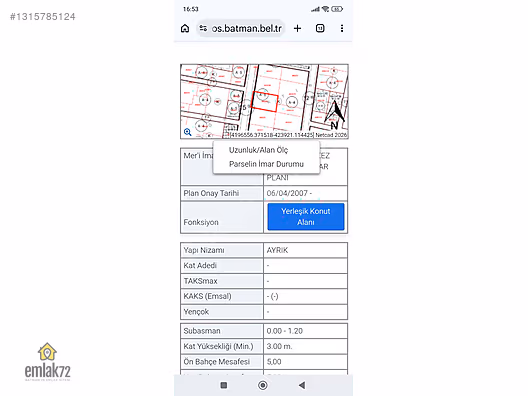Click the Ön Bahçe Mesafesi label
This screenshot has width=528, height=396.
click(217, 362)
